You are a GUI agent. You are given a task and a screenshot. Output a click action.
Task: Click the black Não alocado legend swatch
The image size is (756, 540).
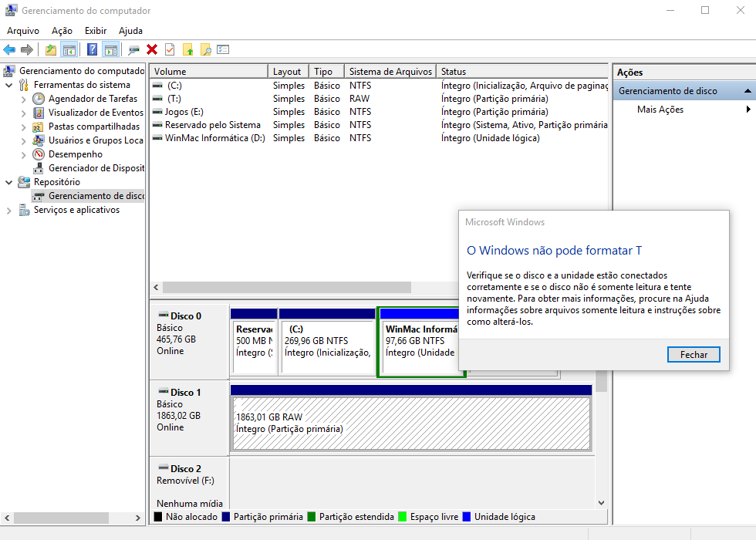[157, 516]
